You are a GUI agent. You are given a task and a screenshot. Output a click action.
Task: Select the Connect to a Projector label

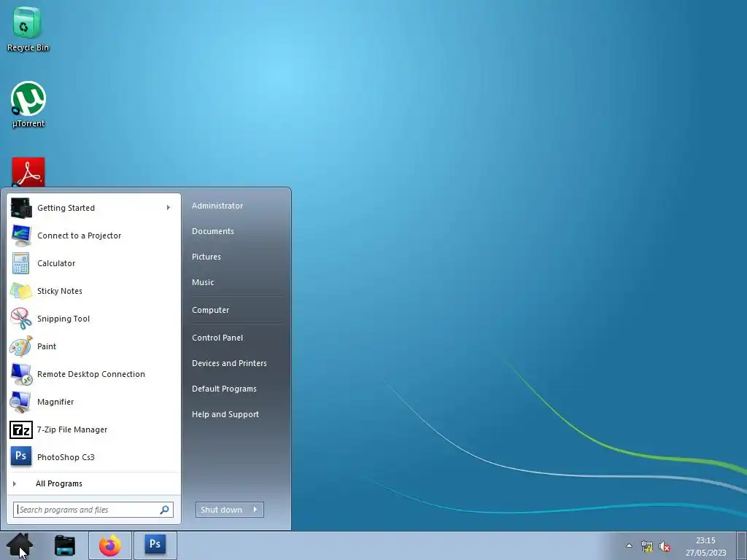(x=79, y=236)
